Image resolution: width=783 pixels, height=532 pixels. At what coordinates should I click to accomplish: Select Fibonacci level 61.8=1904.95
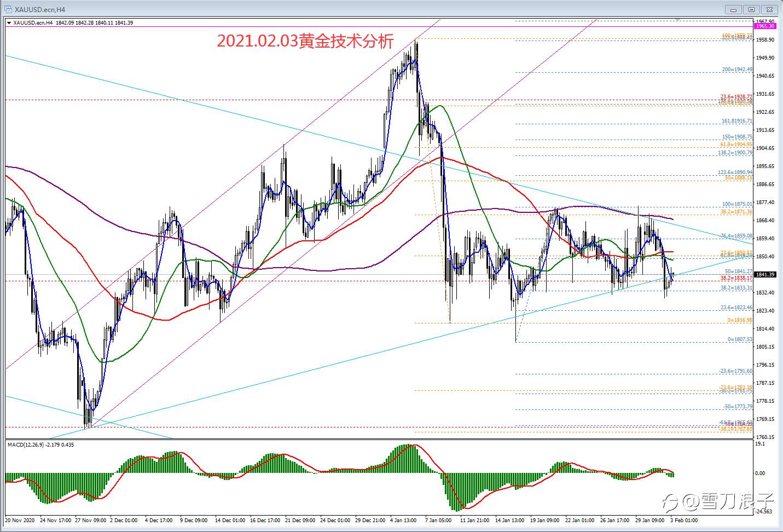pyautogui.click(x=736, y=144)
